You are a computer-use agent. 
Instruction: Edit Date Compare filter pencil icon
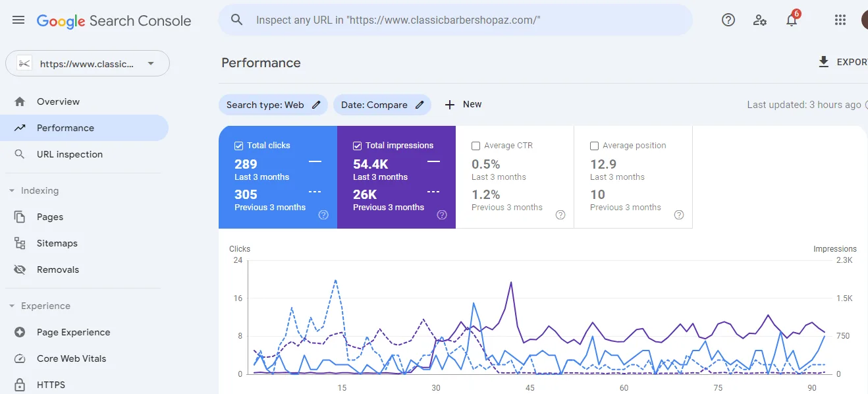[420, 105]
